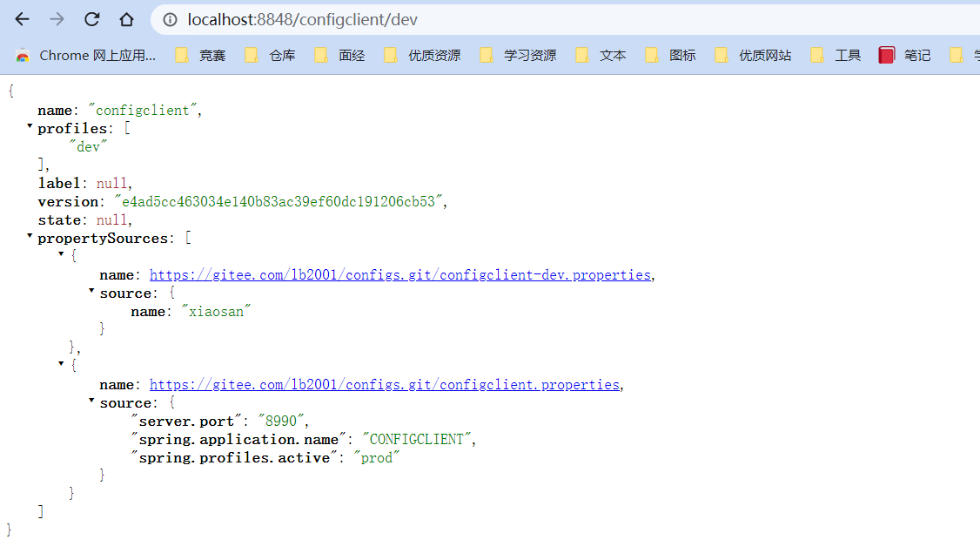The width and height of the screenshot is (980, 560).
Task: Collapse source containing server.port
Action: (x=91, y=401)
